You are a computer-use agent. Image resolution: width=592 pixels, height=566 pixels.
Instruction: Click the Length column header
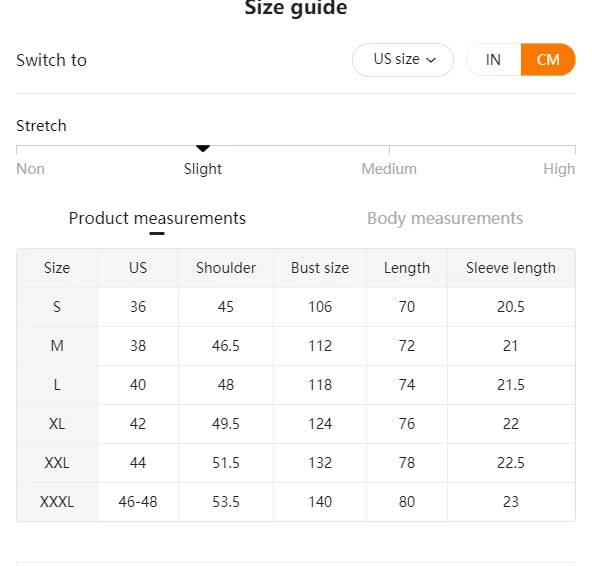click(407, 268)
